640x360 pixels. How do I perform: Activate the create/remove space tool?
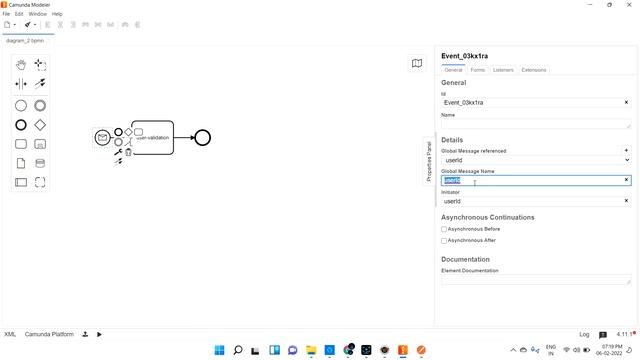tap(21, 84)
